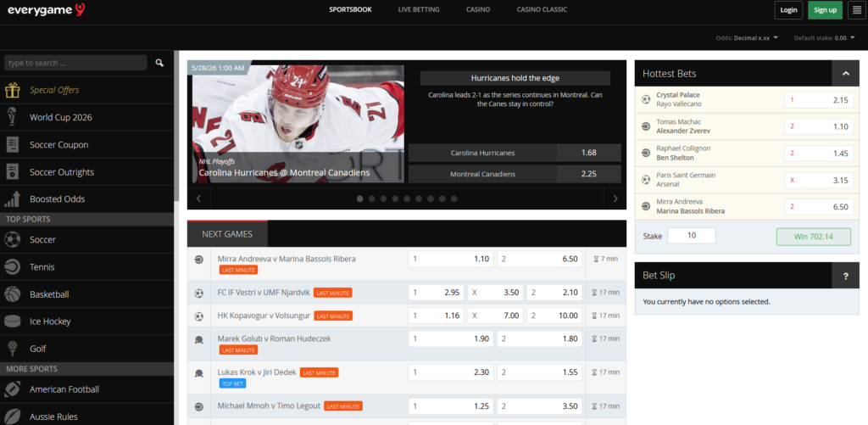Pick Timo Legout at 3.50
This screenshot has height=425, width=868.
pos(540,406)
